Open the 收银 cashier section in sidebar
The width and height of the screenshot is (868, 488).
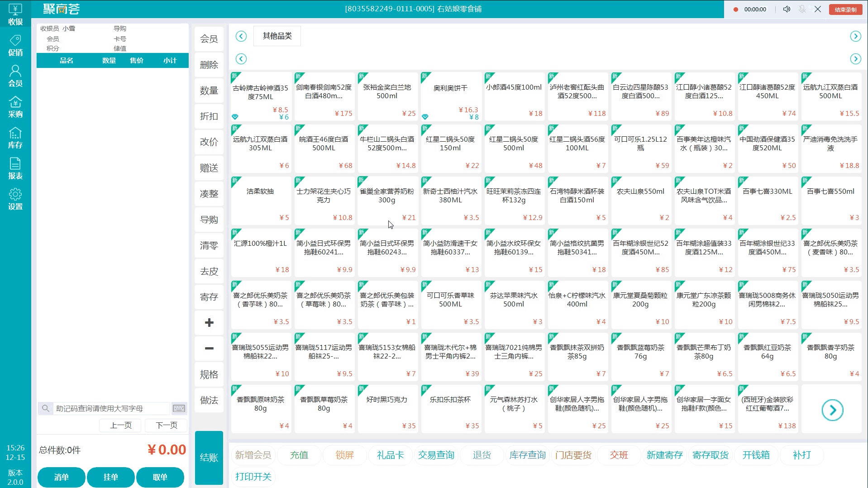pyautogui.click(x=15, y=14)
